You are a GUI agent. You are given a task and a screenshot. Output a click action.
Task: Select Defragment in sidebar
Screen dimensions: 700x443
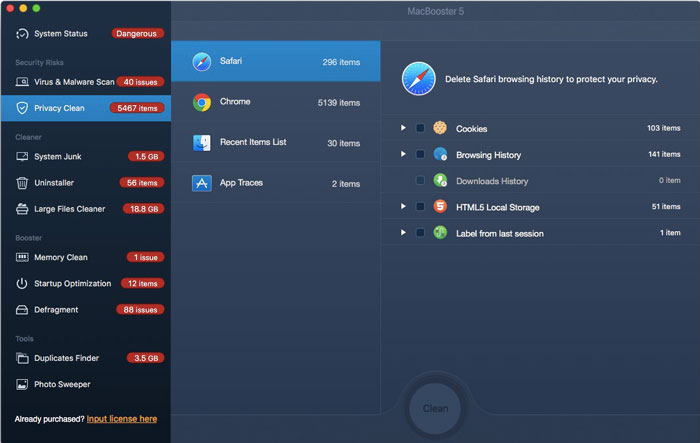click(x=86, y=310)
